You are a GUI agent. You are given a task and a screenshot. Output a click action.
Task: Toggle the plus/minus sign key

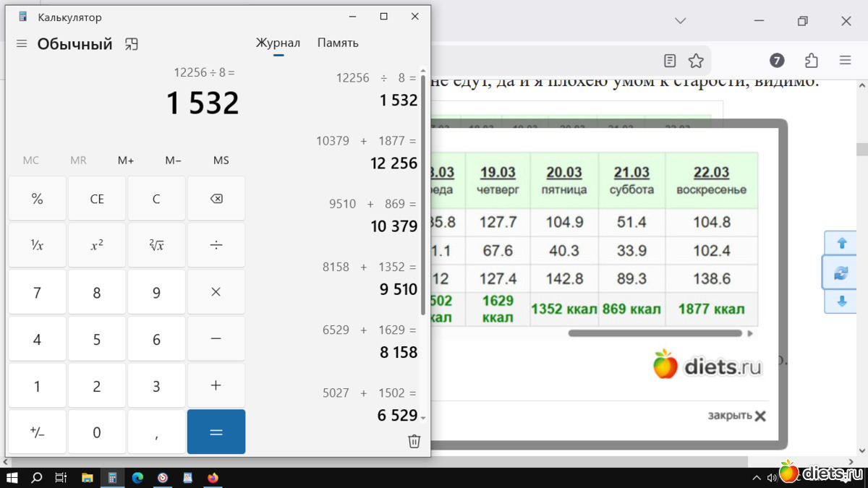[37, 432]
